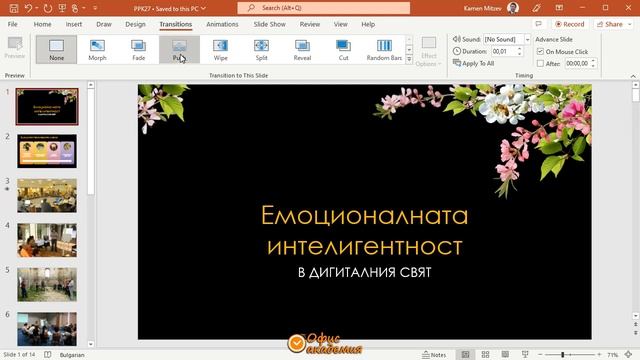
Task: Click the Record button
Action: tap(569, 24)
